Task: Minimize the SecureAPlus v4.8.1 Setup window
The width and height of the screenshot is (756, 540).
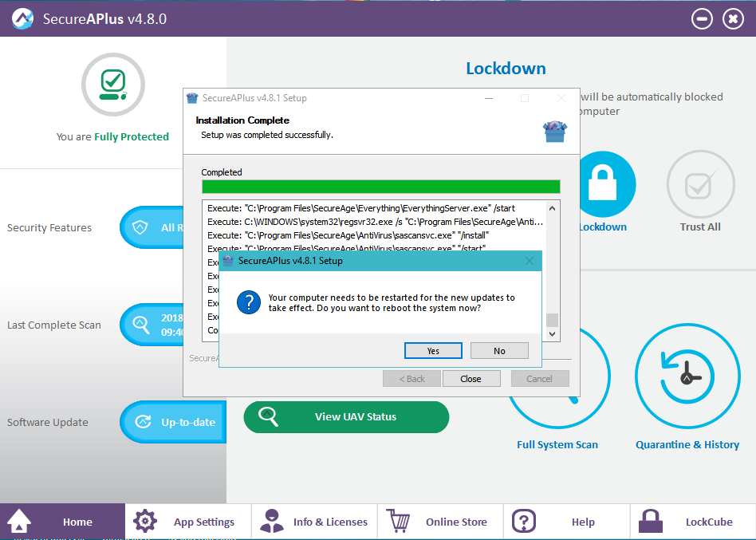Action: tap(488, 98)
